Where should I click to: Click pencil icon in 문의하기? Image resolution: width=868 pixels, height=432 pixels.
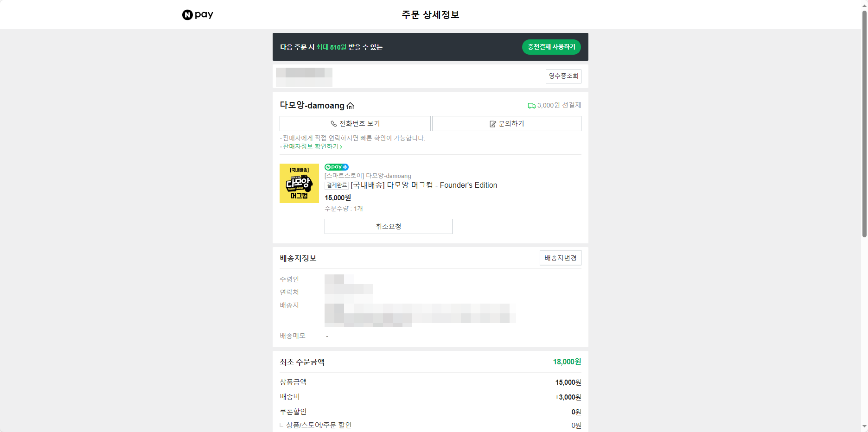pos(493,124)
